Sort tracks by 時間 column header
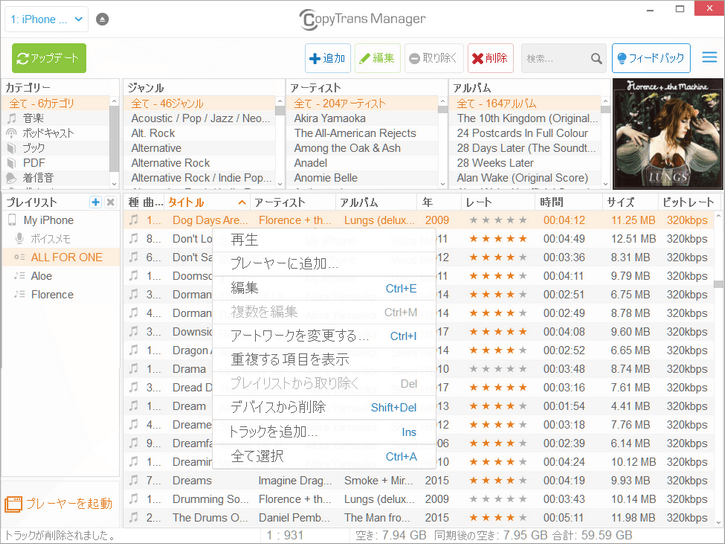725x544 pixels. click(569, 202)
